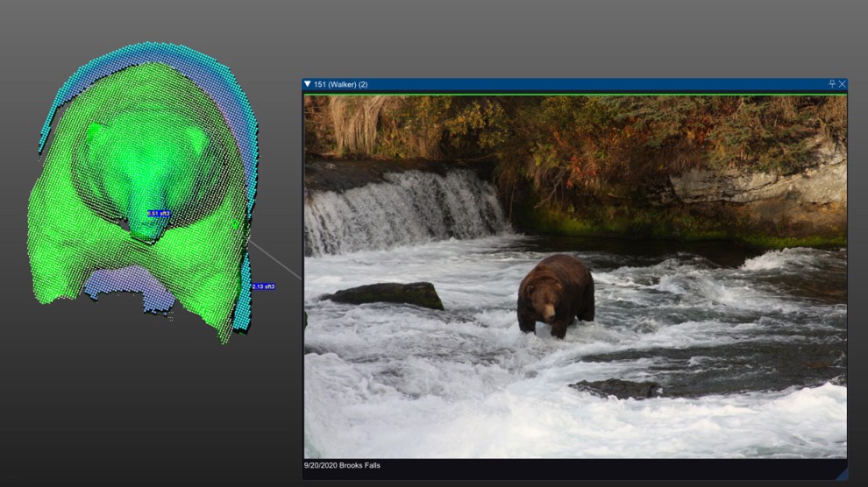This screenshot has width=868, height=487.
Task: Select the cyan outer edge atop the scan
Action: tap(149, 53)
